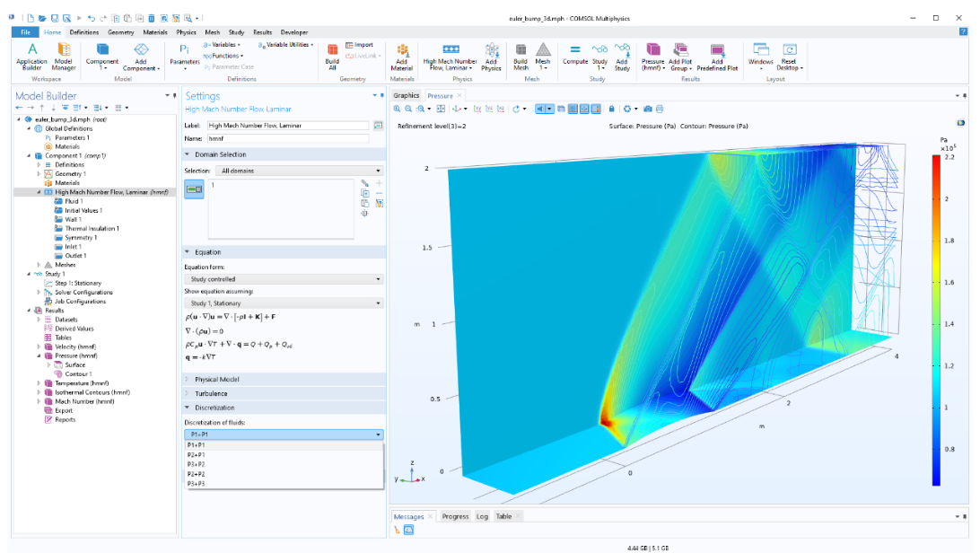Switch to the Progress tab

(455, 516)
